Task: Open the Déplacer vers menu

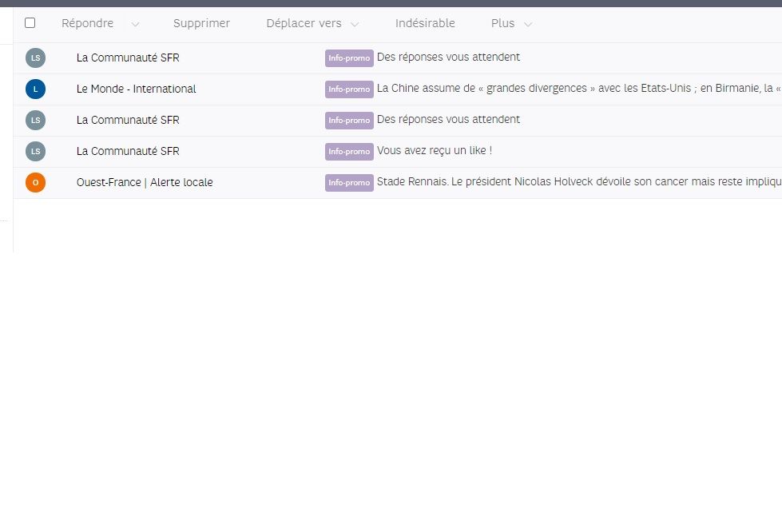Action: click(x=304, y=23)
